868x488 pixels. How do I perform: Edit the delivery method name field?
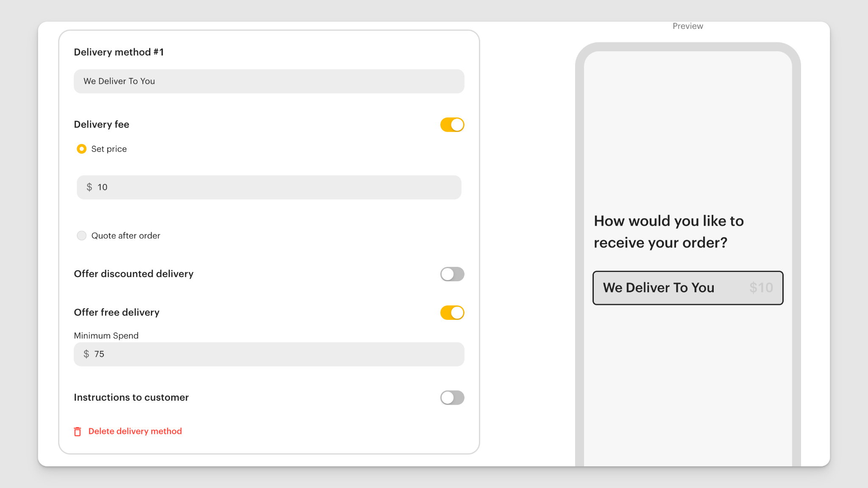pos(269,81)
